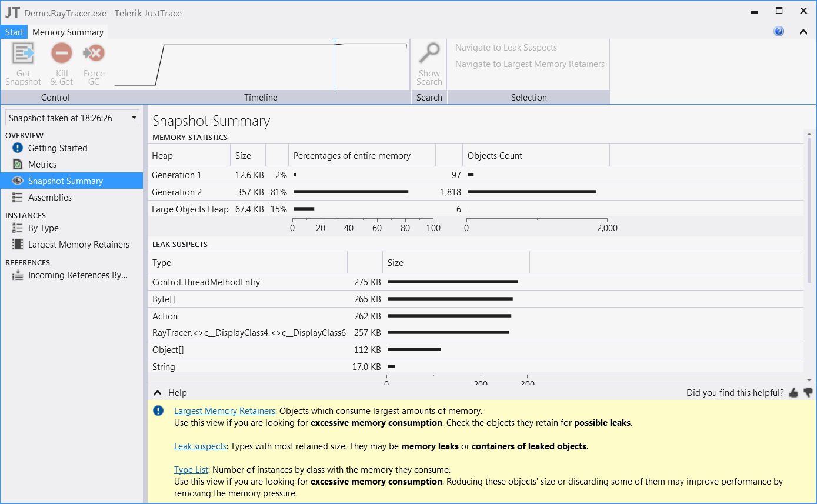Open the By Type instances view
The height and width of the screenshot is (504, 817).
coord(44,228)
